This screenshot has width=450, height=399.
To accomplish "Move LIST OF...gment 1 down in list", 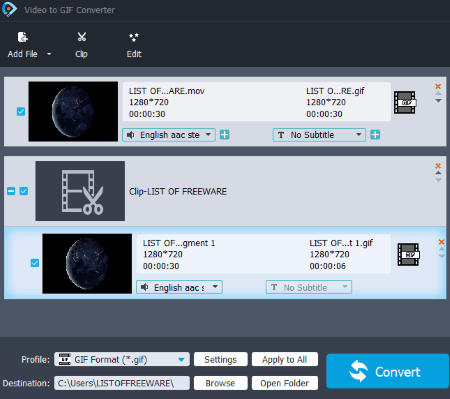I will (x=442, y=256).
